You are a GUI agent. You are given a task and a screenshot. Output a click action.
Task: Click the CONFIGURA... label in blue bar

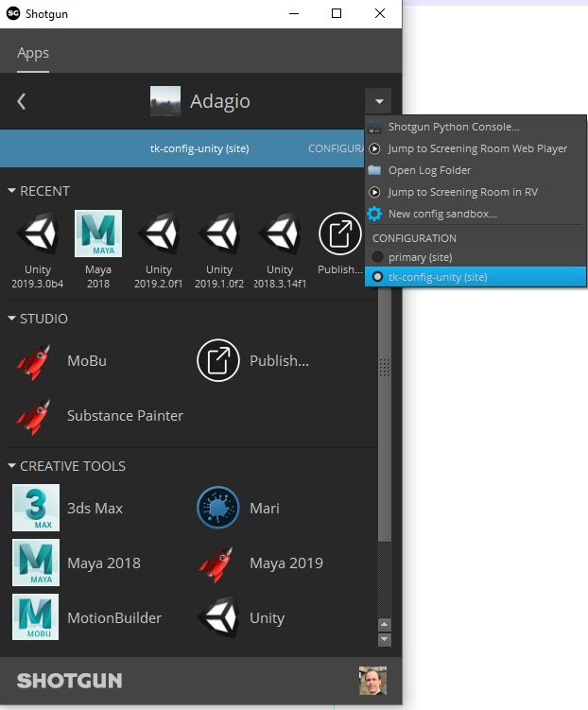coord(337,148)
